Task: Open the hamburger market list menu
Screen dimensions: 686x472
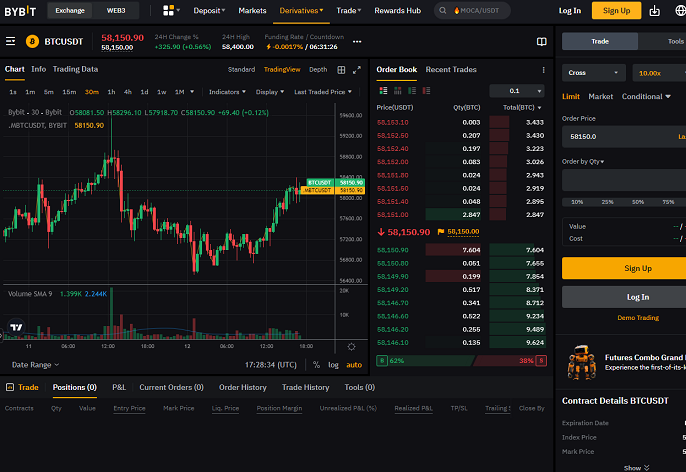Action: (x=10, y=41)
